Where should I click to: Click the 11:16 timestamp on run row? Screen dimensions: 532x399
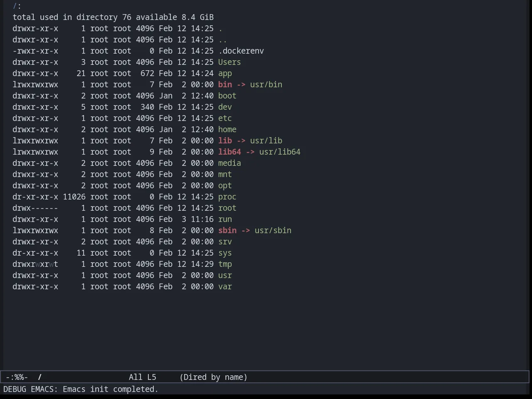click(202, 219)
